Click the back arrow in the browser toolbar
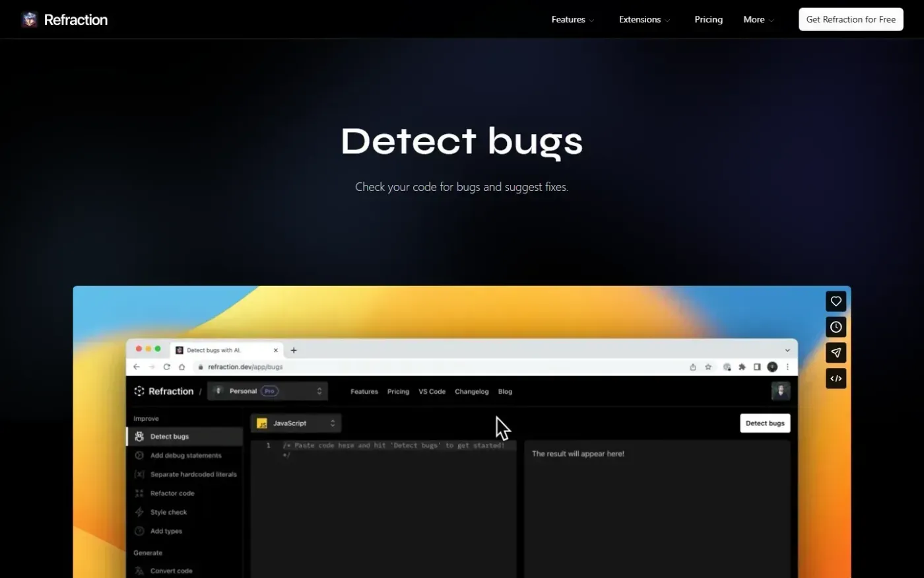924x578 pixels. pyautogui.click(x=137, y=367)
